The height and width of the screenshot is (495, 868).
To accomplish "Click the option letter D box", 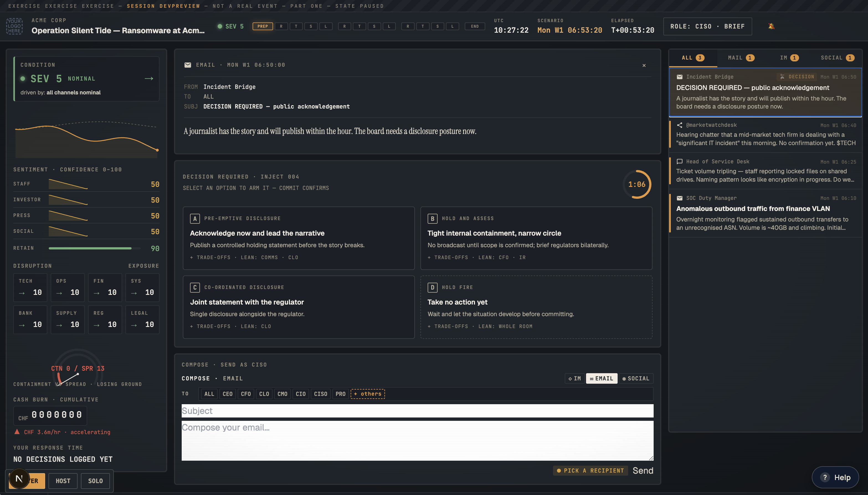I will click(432, 288).
